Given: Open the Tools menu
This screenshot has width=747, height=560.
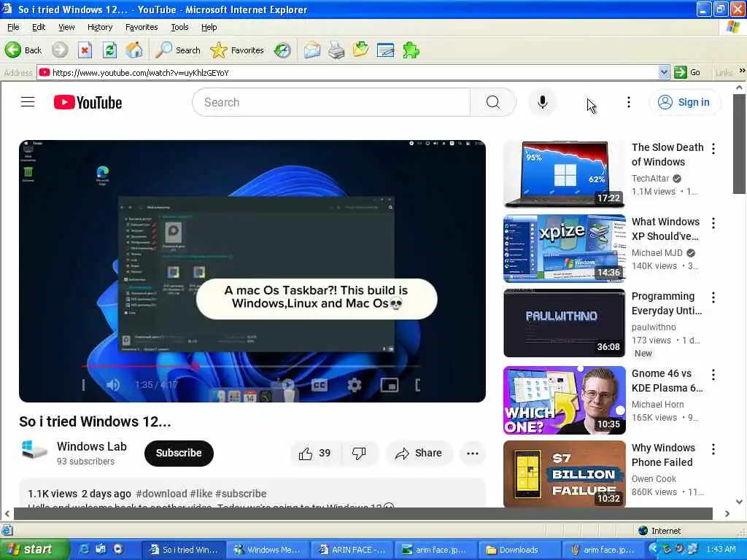Looking at the screenshot, I should (x=179, y=27).
